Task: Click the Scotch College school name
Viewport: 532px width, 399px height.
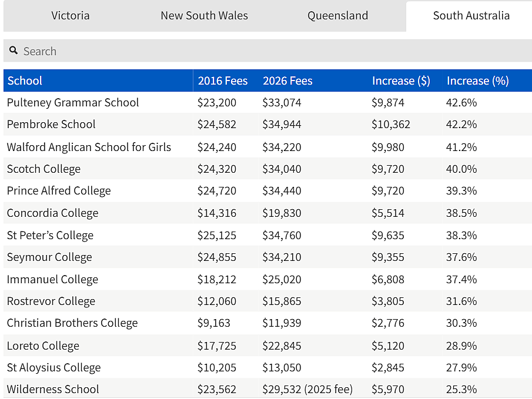Action: (x=44, y=169)
